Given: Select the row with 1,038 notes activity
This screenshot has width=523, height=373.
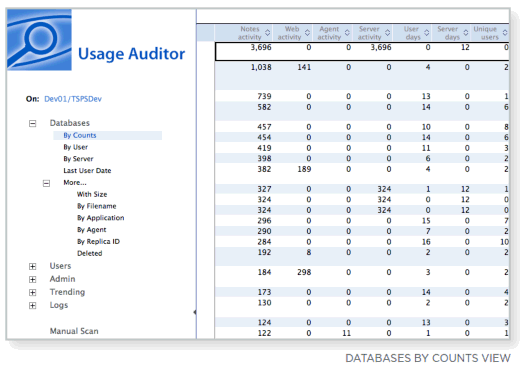Looking at the screenshot, I should [362, 75].
